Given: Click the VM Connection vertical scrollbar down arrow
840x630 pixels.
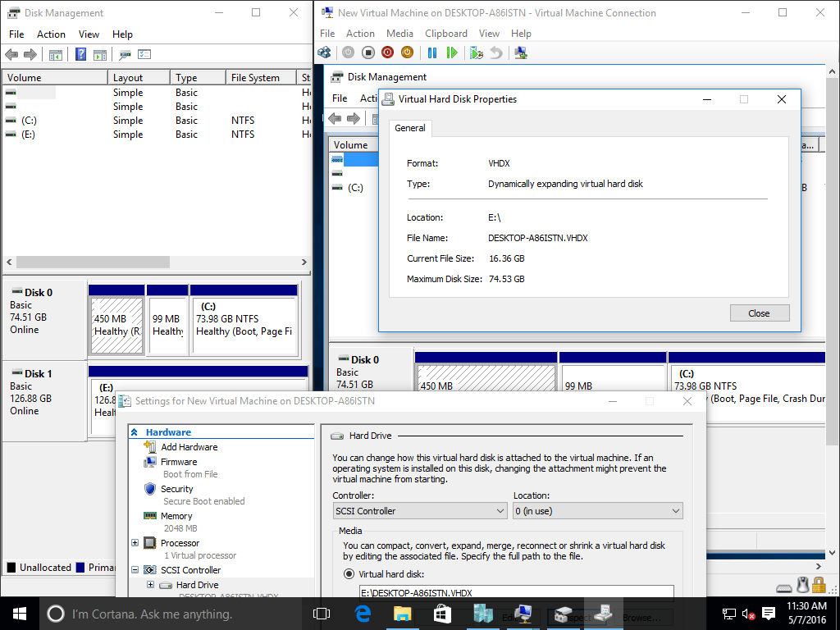Looking at the screenshot, I should [x=832, y=553].
